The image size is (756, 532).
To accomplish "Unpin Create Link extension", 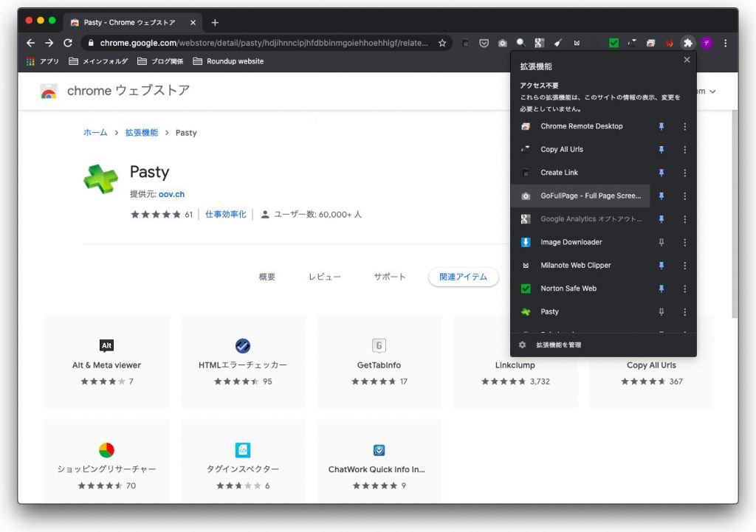I will [661, 173].
